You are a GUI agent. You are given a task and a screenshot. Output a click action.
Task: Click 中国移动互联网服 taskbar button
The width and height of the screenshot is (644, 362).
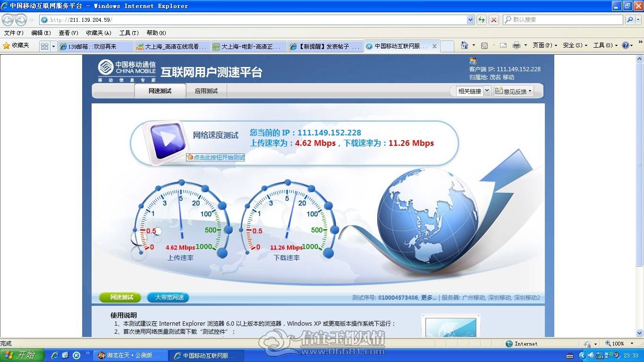[x=207, y=355]
